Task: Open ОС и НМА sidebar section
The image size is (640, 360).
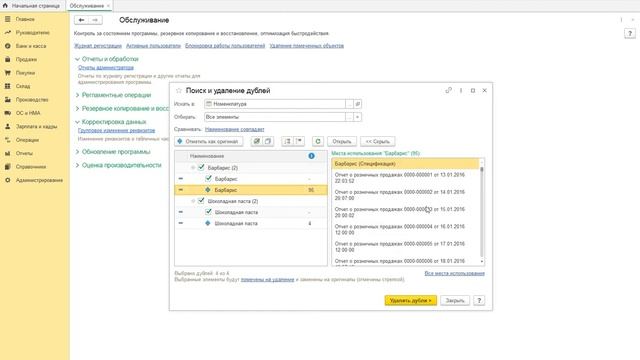Action: (28, 113)
